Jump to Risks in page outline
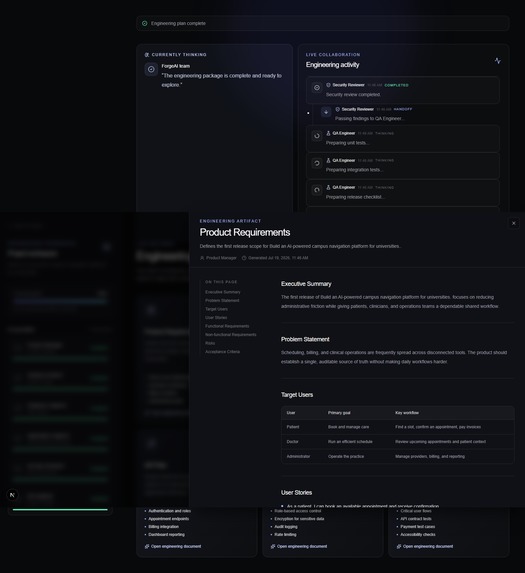525x573 pixels. tap(210, 343)
